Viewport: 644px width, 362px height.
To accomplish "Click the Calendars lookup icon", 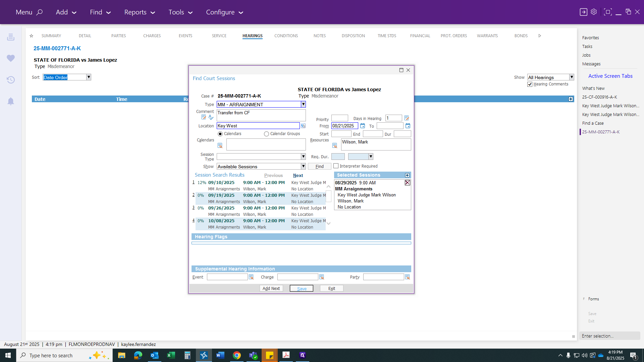I will (x=220, y=145).
